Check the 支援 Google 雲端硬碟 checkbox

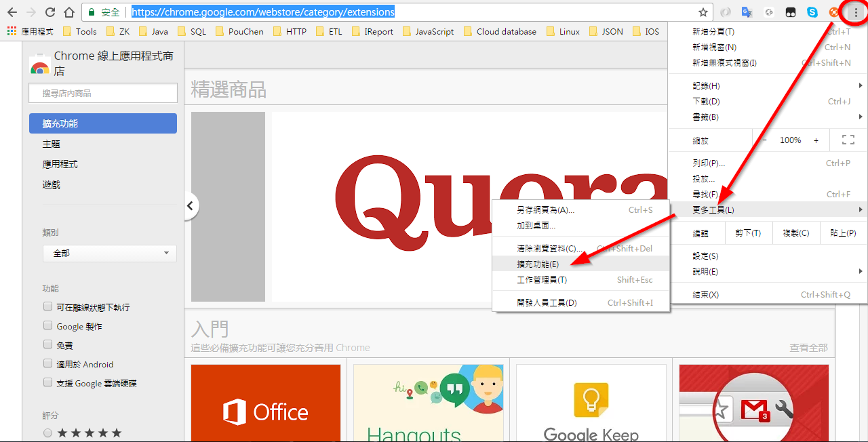pos(47,382)
